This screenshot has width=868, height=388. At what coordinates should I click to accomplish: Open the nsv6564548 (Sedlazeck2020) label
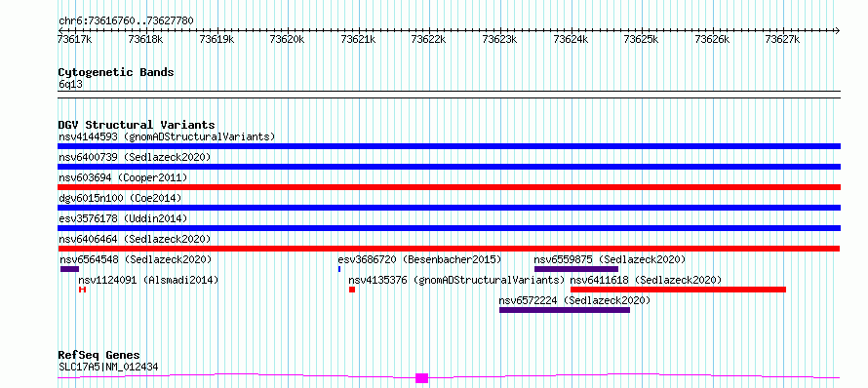pos(137,259)
